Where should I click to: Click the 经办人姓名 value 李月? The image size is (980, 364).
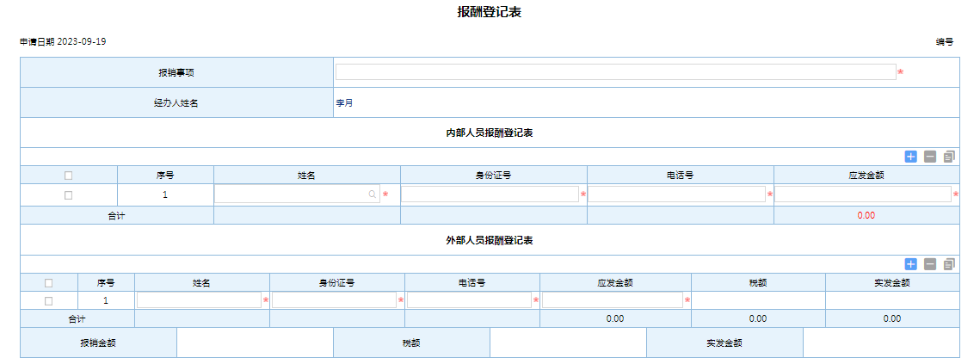click(344, 103)
